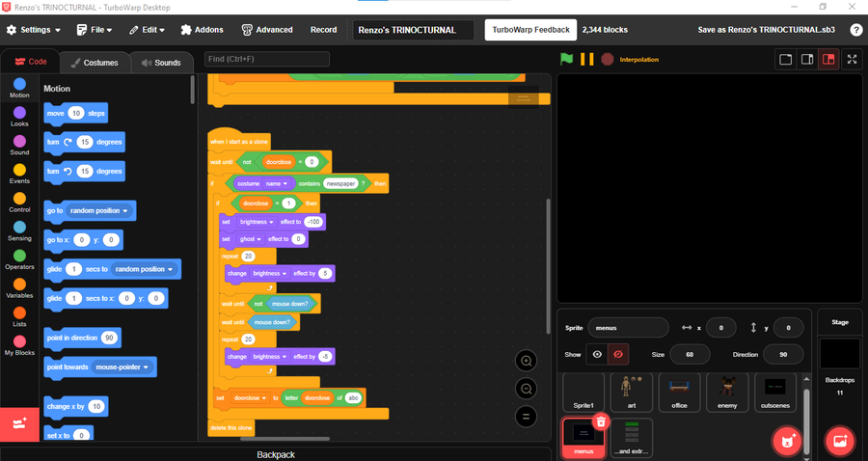868x461 pixels.
Task: Switch to large stage layout
Action: click(807, 59)
